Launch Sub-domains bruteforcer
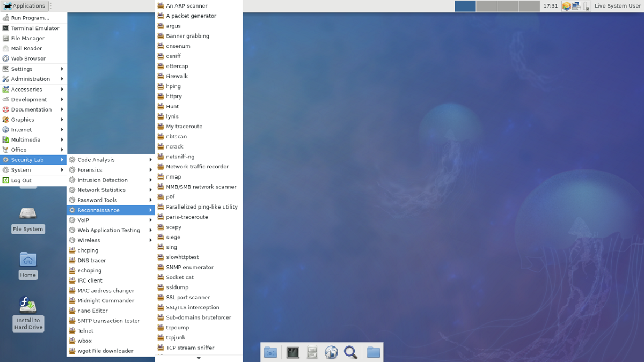This screenshot has width=644, height=362. (x=199, y=317)
